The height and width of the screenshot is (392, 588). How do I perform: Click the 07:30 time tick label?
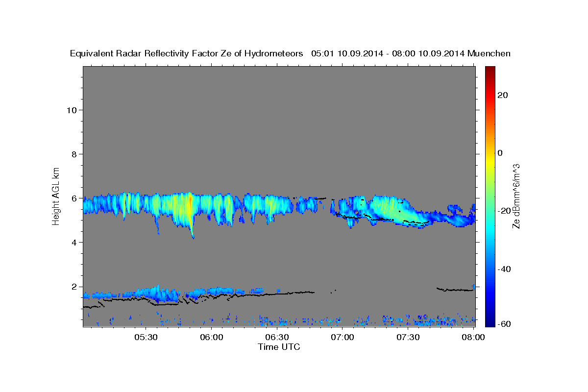coord(408,337)
